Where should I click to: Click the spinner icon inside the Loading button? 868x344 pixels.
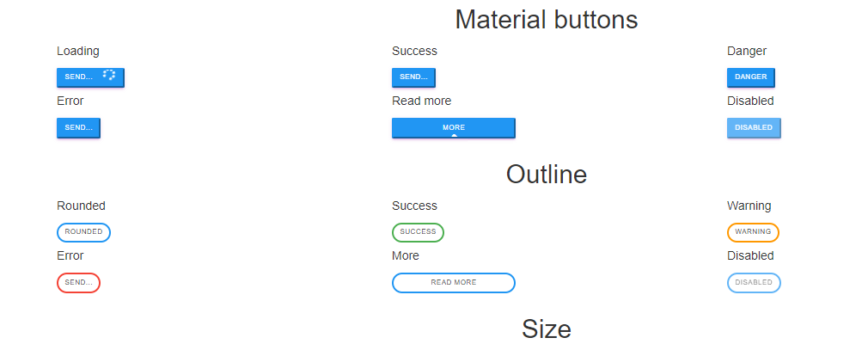point(109,75)
